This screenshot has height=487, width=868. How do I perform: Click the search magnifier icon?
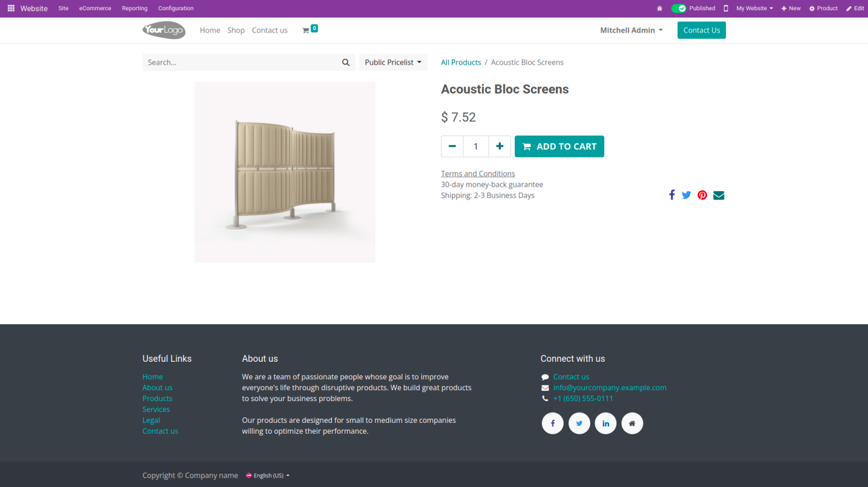pos(346,62)
